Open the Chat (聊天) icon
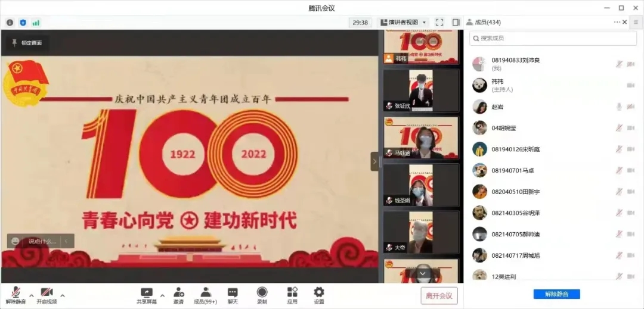Image resolution: width=644 pixels, height=309 pixels. tap(233, 295)
